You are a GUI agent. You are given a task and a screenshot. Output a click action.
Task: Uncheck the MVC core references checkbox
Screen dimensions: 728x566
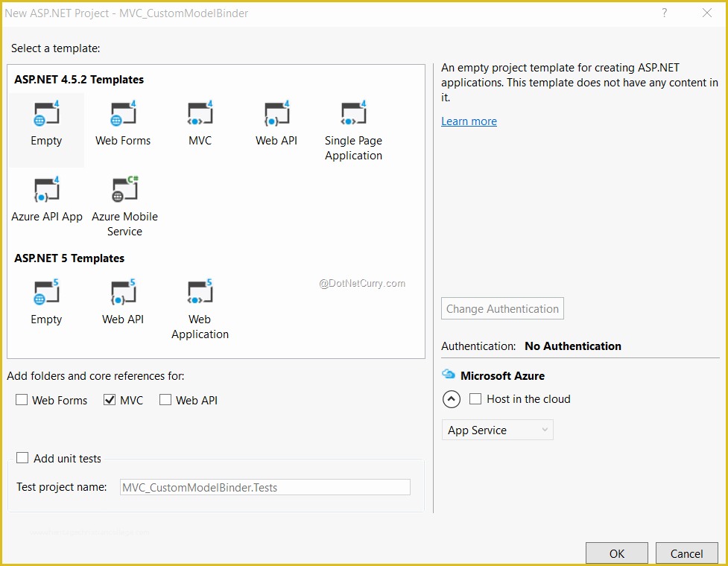[110, 399]
